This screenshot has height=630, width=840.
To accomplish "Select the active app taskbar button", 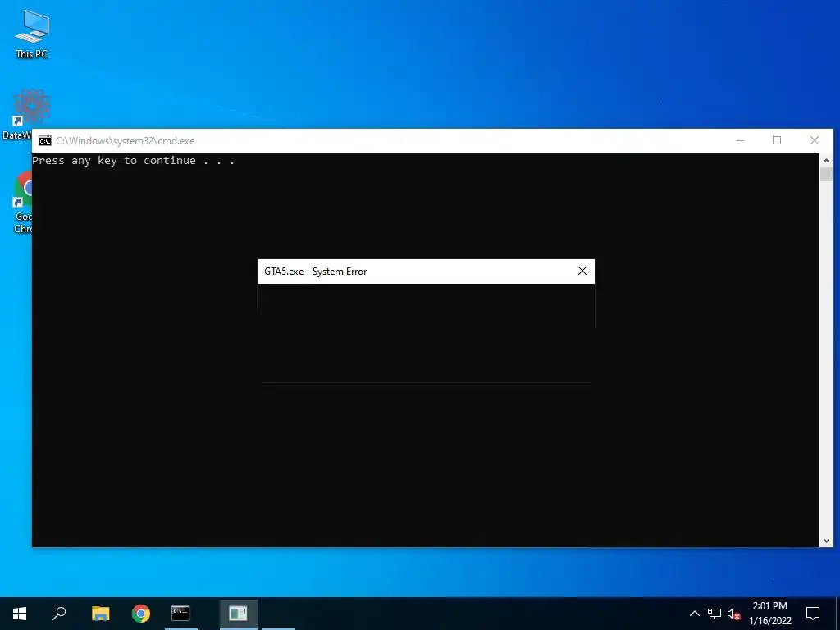I will click(238, 614).
